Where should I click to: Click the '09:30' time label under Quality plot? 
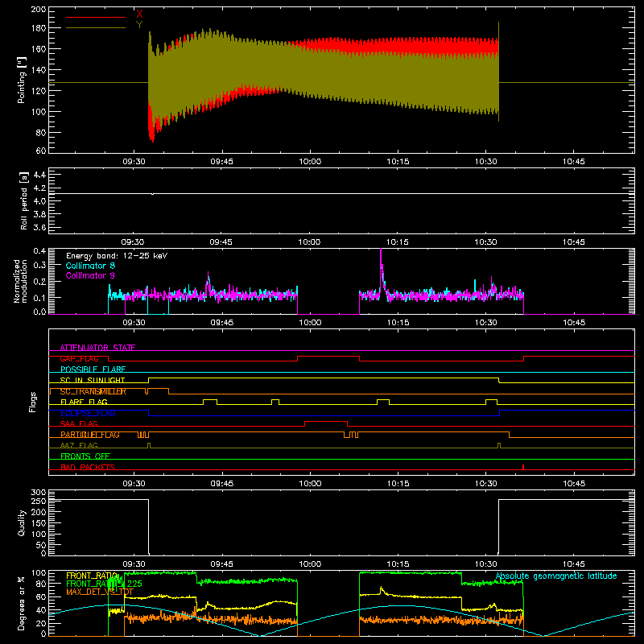coord(134,564)
